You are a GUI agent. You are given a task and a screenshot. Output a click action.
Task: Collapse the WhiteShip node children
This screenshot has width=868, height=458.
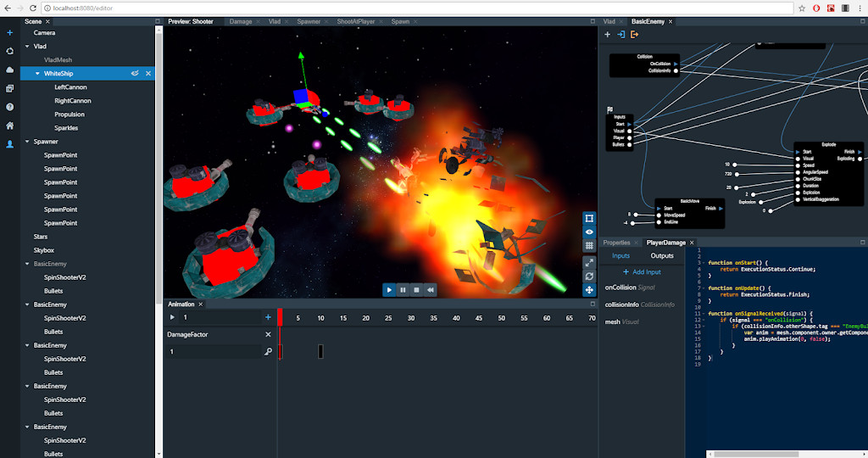(x=38, y=74)
